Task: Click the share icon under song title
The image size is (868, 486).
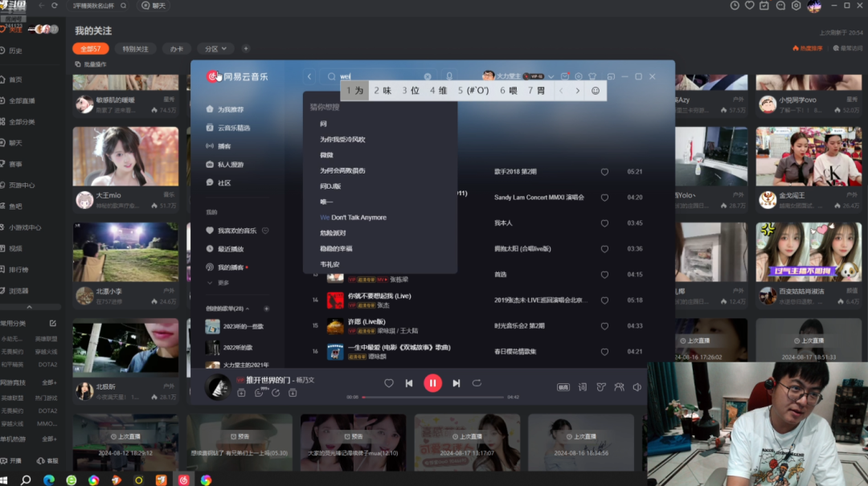Action: [276, 393]
